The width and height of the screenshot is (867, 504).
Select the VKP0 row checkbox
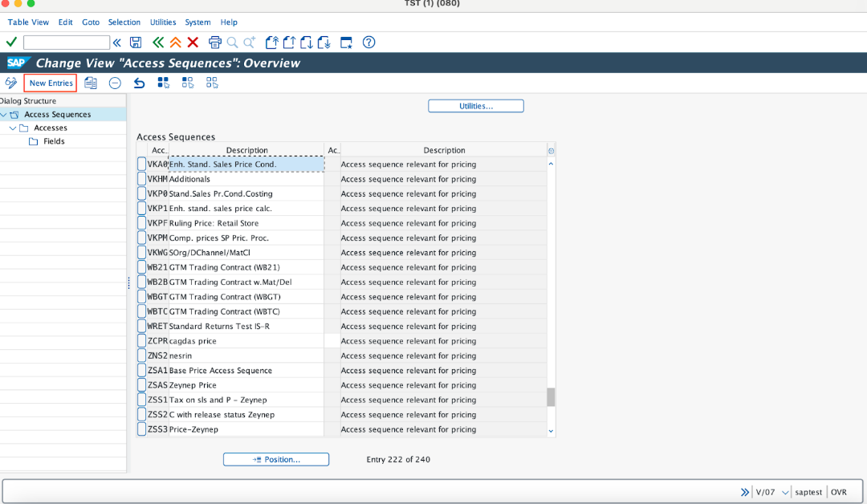[x=141, y=193]
